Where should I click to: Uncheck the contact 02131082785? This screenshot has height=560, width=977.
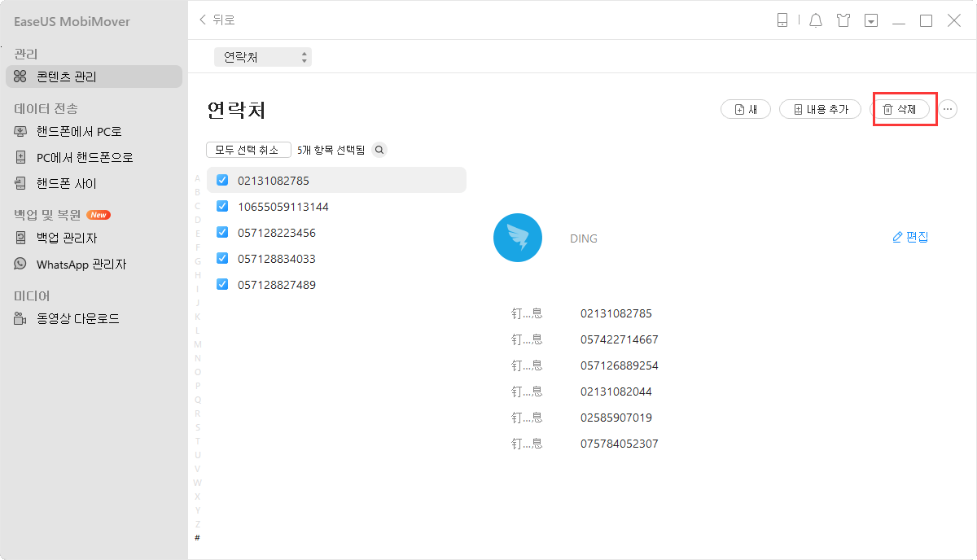point(222,180)
